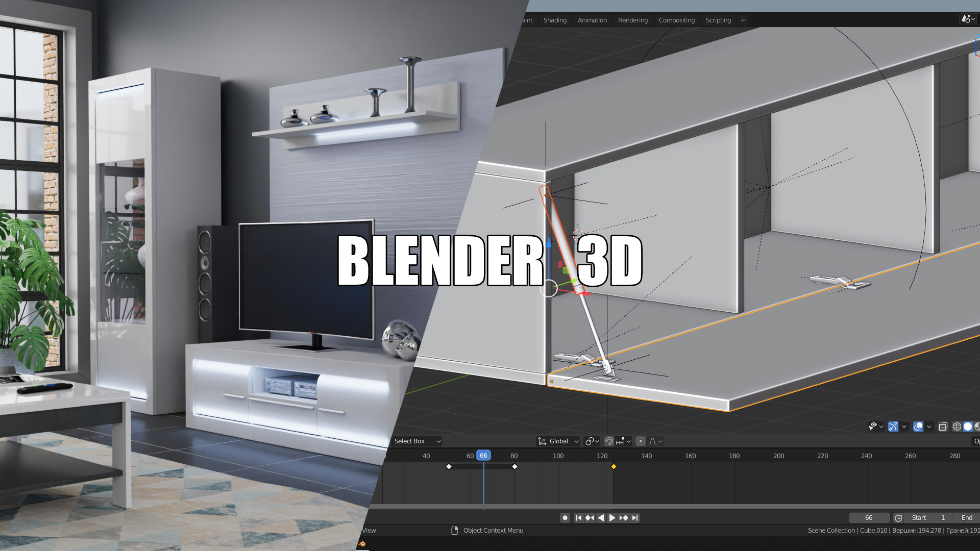Enable the snapping magnet icon
The height and width of the screenshot is (551, 980).
[608, 441]
